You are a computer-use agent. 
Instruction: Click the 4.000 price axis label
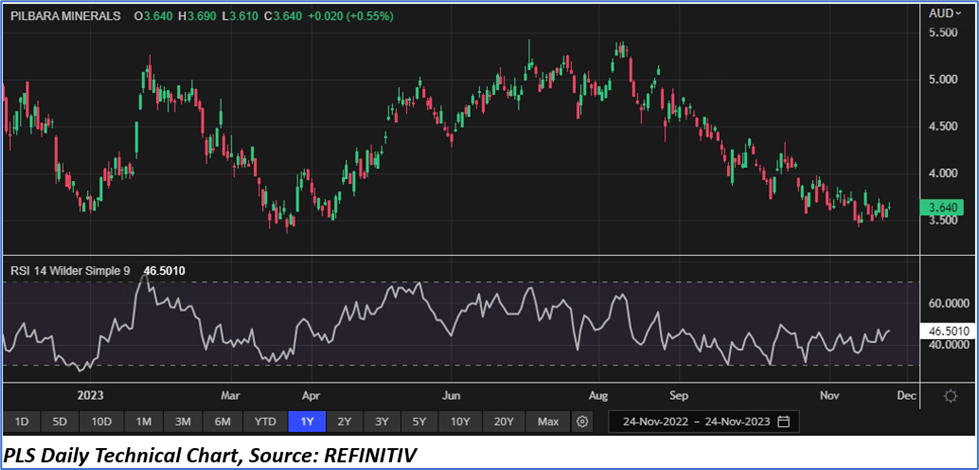click(945, 174)
